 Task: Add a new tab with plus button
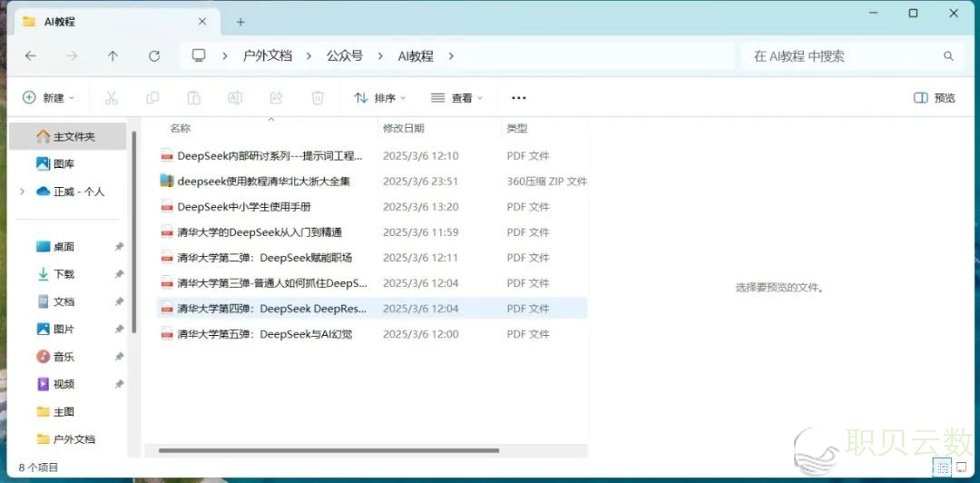[240, 22]
